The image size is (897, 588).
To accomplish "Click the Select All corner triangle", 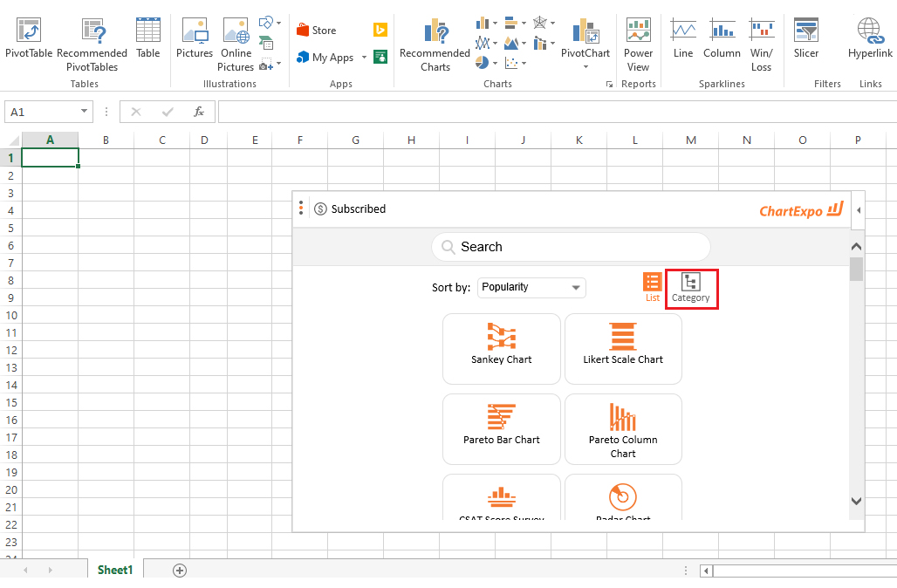I will [12, 140].
